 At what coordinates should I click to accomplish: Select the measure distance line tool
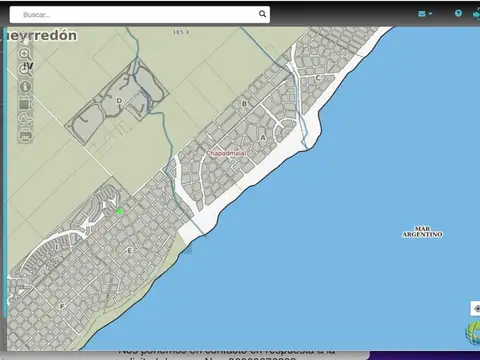pos(25,119)
